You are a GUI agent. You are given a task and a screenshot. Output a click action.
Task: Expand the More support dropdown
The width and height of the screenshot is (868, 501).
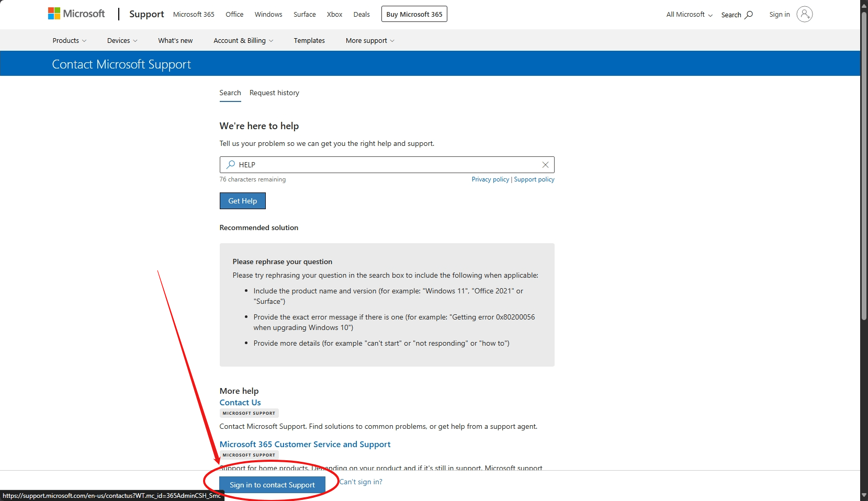[x=370, y=41]
